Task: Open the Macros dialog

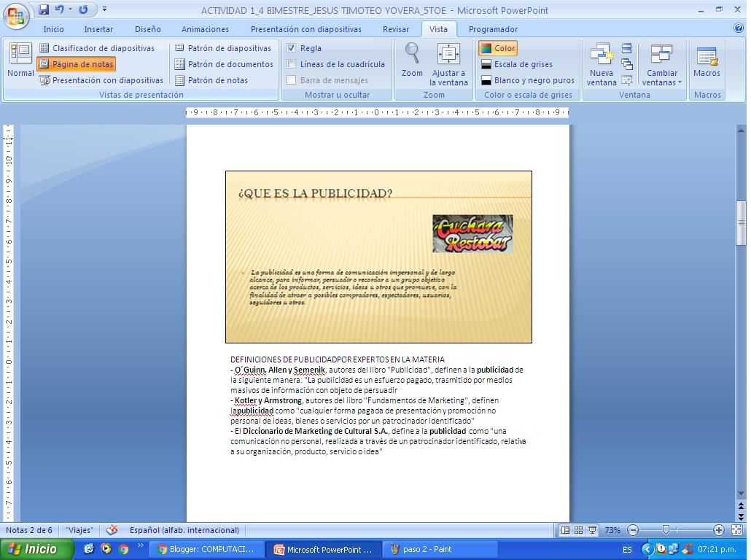Action: 707,61
